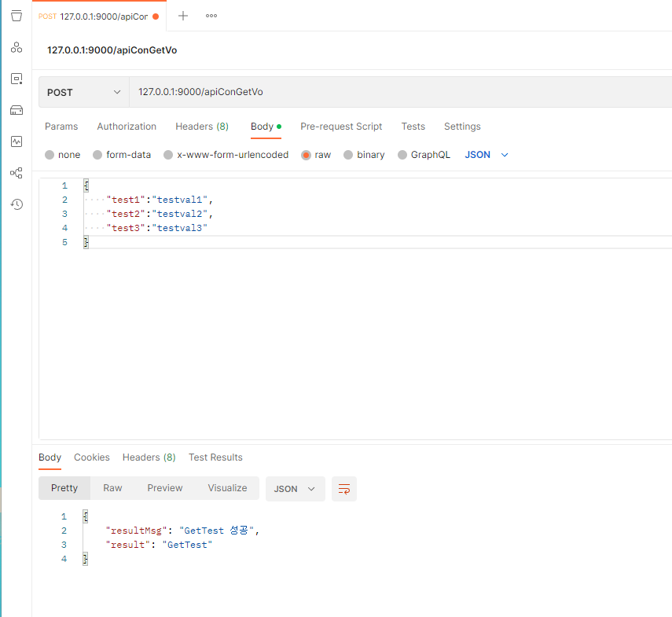Screen dimensions: 672x617
Task: Open the History sidebar icon
Action: pos(17,204)
